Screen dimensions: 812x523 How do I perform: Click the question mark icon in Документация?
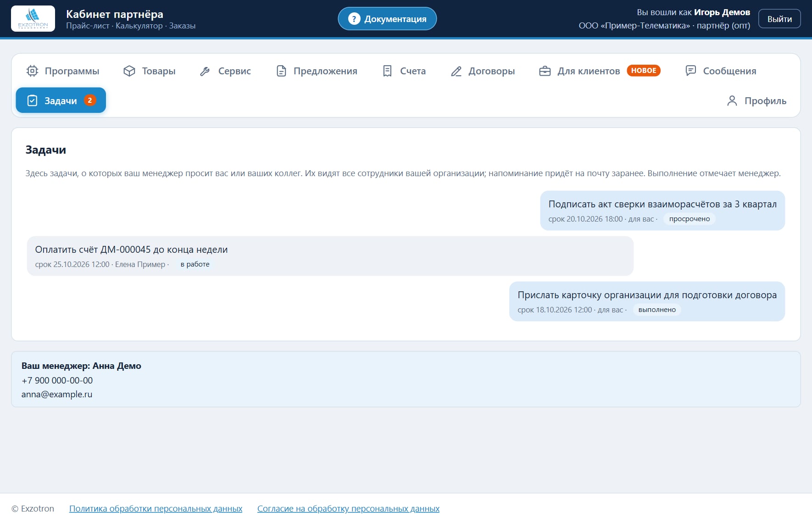354,19
